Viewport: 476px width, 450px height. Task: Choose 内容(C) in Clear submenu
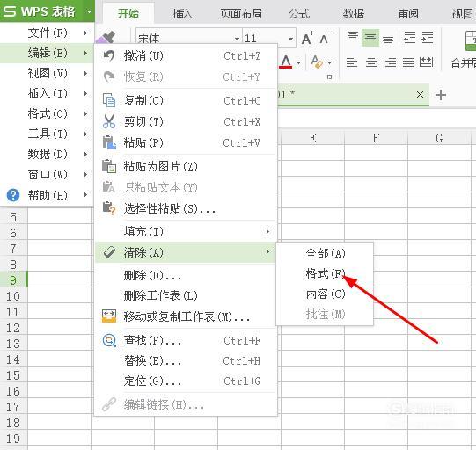tap(325, 294)
